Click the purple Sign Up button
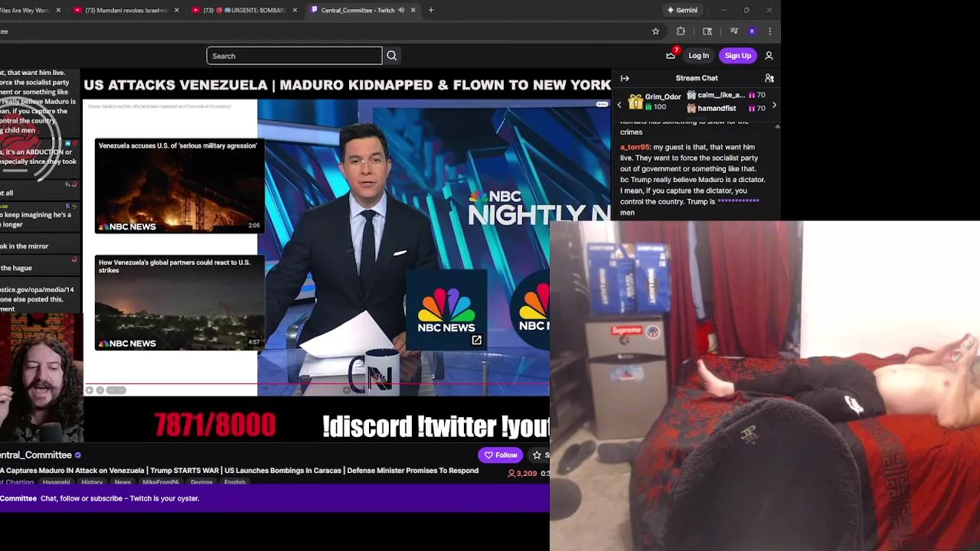The height and width of the screenshot is (551, 980). pos(738,56)
